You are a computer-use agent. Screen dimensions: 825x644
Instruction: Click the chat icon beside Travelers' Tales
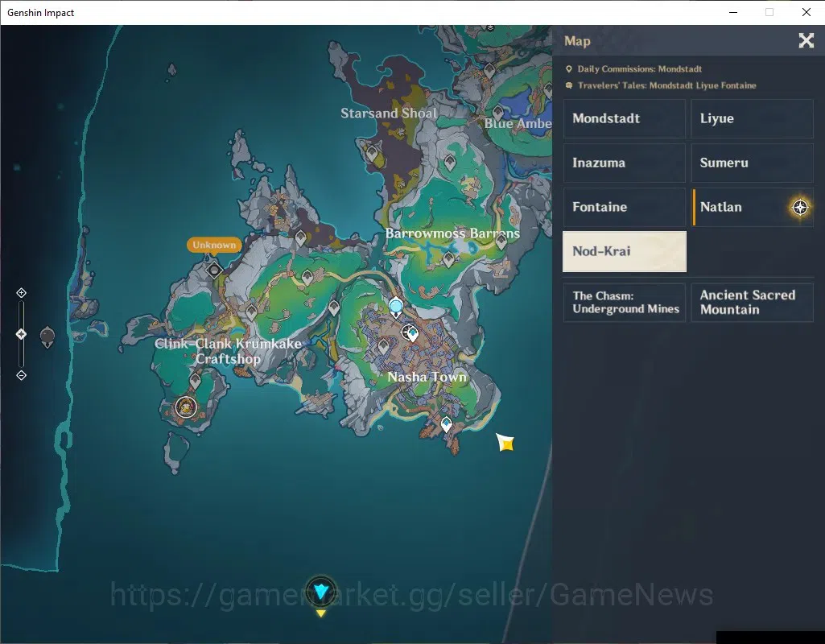pos(569,85)
